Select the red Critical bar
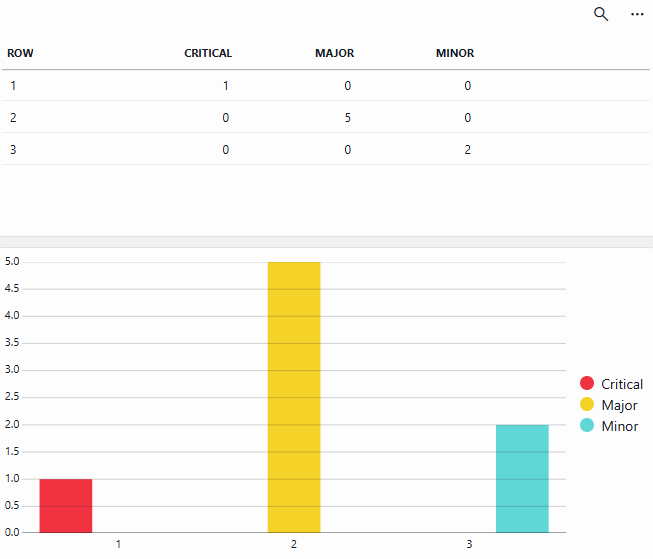The width and height of the screenshot is (653, 559). coord(66,505)
